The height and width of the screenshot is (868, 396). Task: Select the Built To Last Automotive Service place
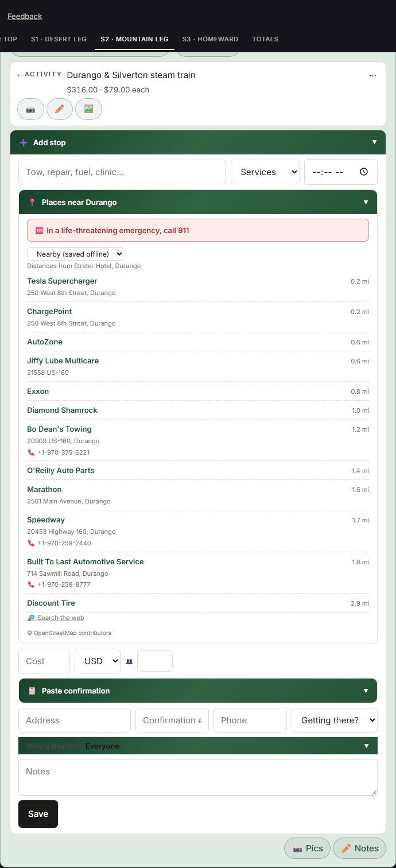click(x=86, y=561)
